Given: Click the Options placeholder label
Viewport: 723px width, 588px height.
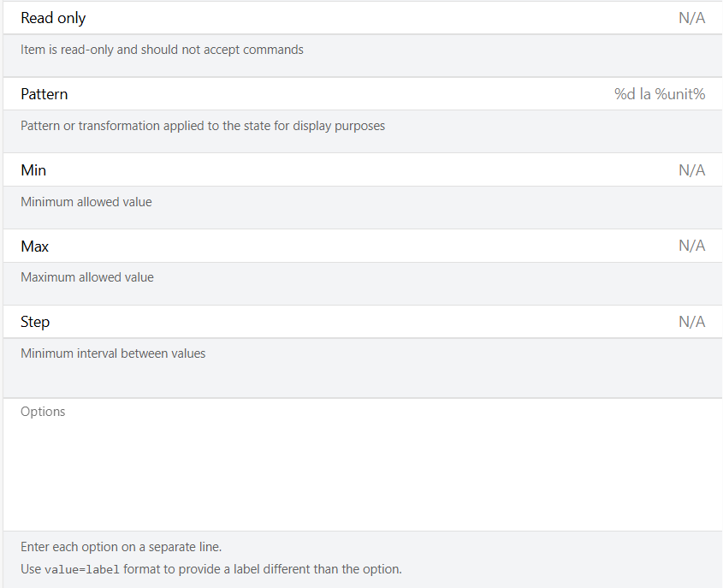Looking at the screenshot, I should click(43, 412).
